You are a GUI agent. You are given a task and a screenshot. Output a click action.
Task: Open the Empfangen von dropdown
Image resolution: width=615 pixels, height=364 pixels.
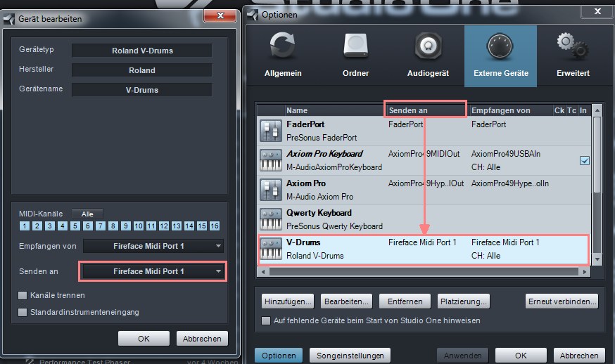pyautogui.click(x=153, y=246)
